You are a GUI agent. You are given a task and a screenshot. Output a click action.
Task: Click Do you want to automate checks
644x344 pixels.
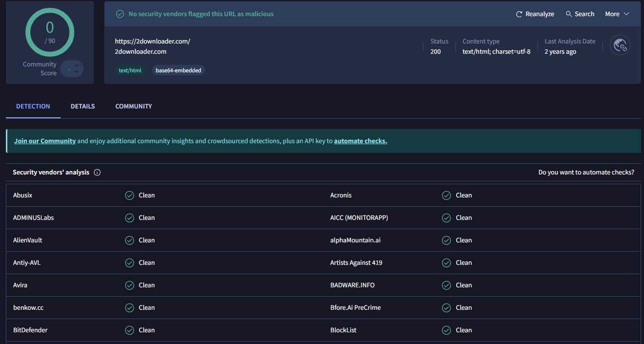(586, 172)
